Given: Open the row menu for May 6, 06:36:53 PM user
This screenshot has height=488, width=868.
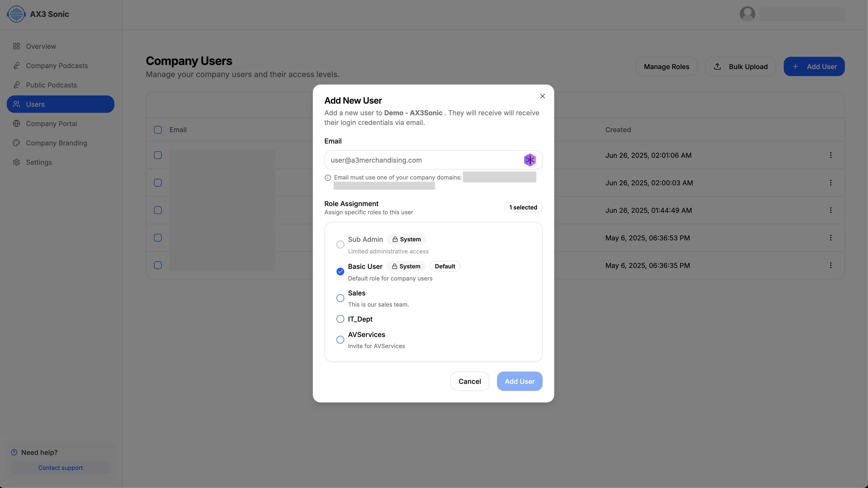Looking at the screenshot, I should 831,238.
